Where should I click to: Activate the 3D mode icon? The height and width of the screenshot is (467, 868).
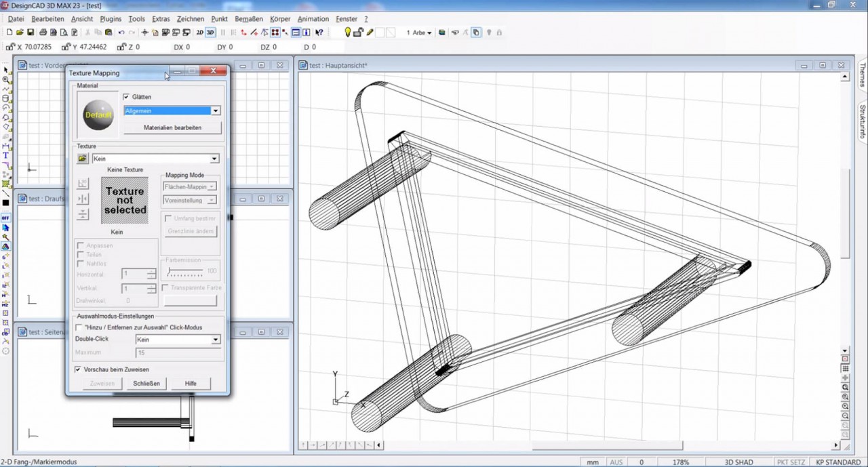click(x=211, y=32)
